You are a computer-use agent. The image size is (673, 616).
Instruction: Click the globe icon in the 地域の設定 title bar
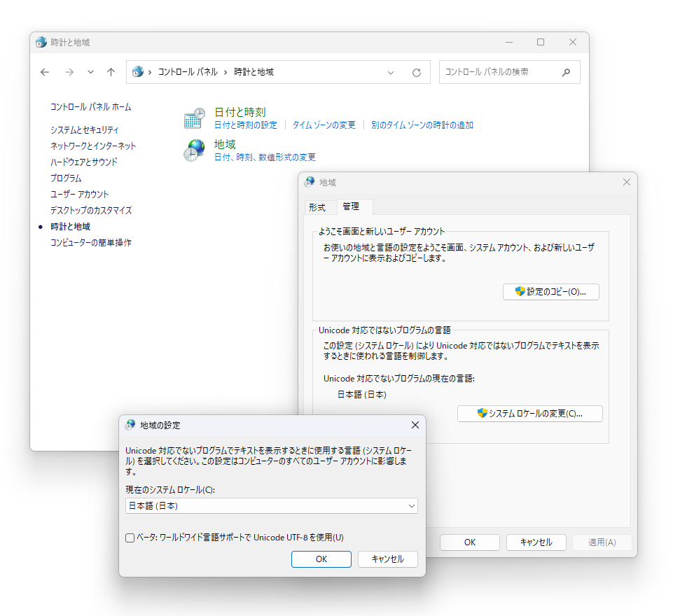click(x=130, y=425)
